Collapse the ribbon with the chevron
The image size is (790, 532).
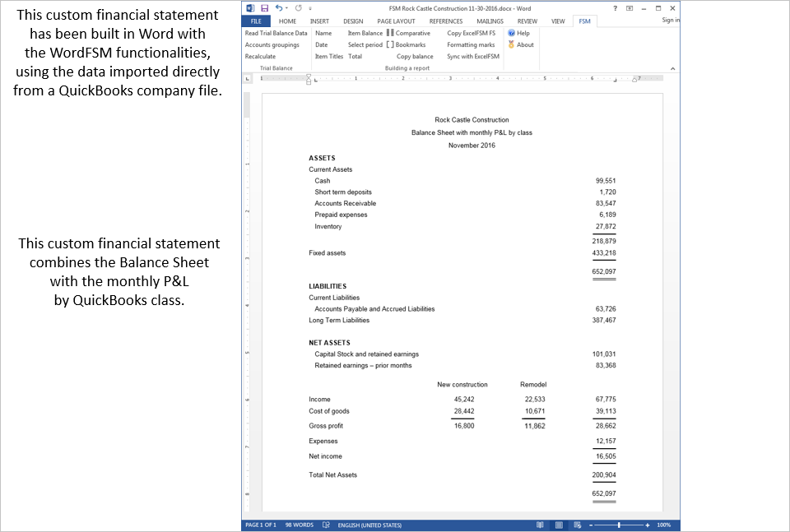tap(672, 68)
